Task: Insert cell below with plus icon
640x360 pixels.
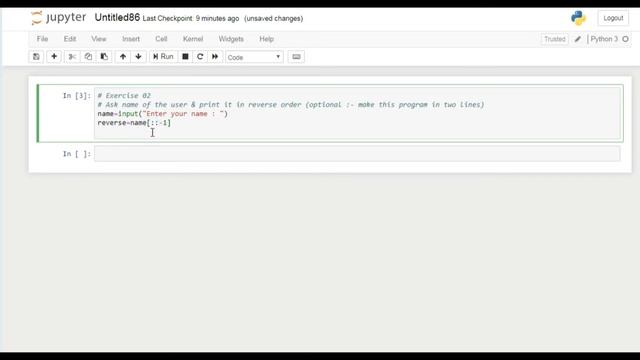Action: point(54,57)
